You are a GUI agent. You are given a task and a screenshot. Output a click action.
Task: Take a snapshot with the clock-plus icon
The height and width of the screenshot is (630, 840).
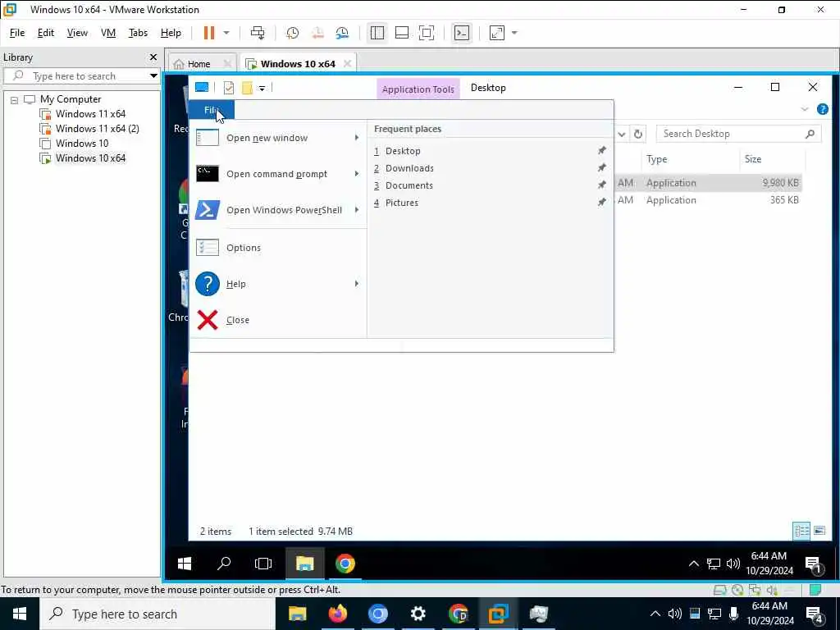(293, 33)
